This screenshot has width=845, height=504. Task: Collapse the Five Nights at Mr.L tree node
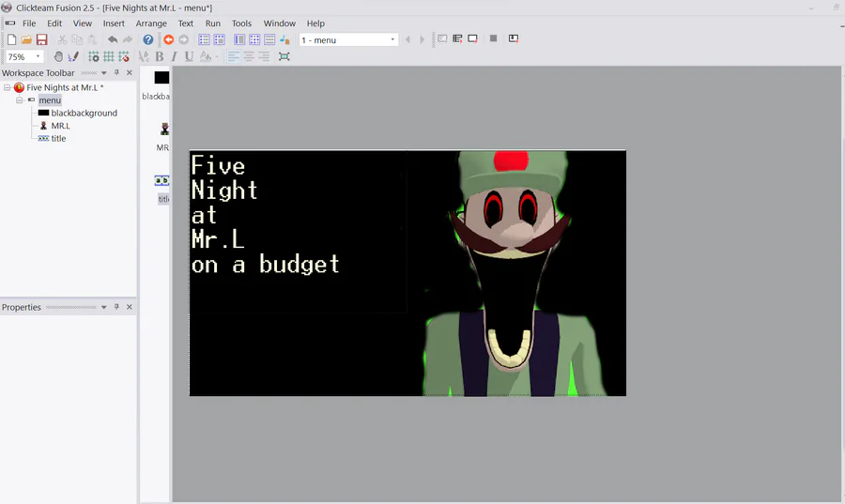tap(7, 87)
